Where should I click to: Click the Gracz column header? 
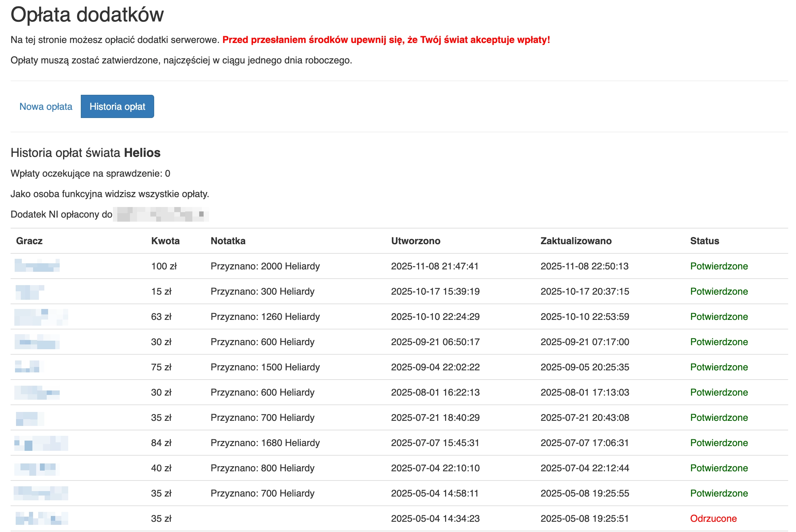29,241
